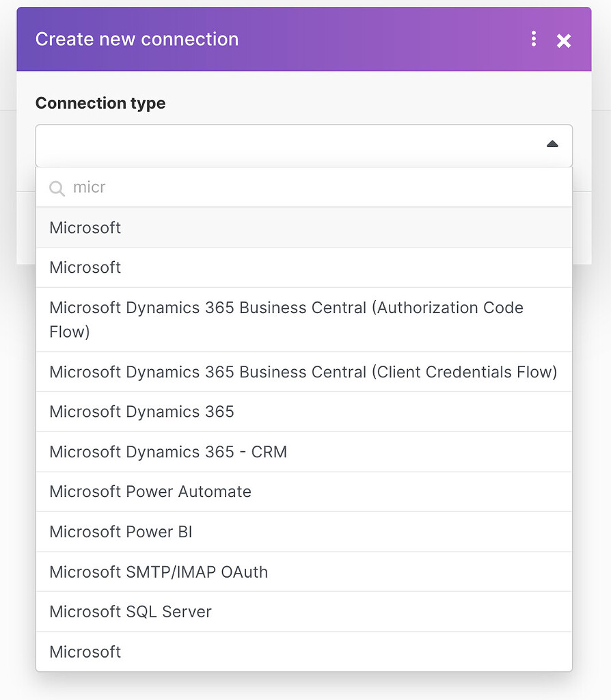Open the three-dot overflow menu
Viewport: 611px width, 700px height.
point(534,40)
